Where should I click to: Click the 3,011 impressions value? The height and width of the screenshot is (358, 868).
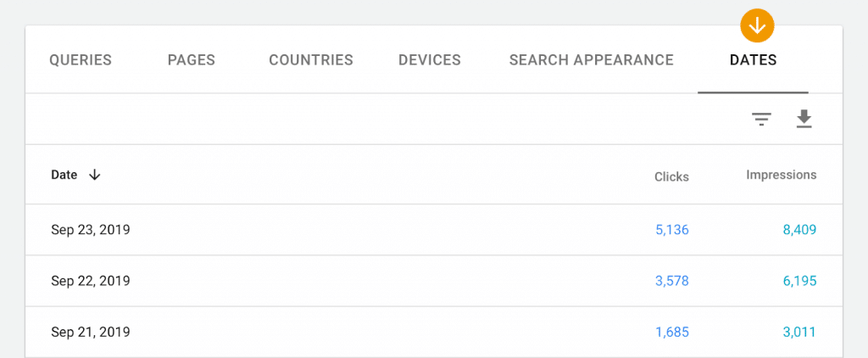coord(799,332)
